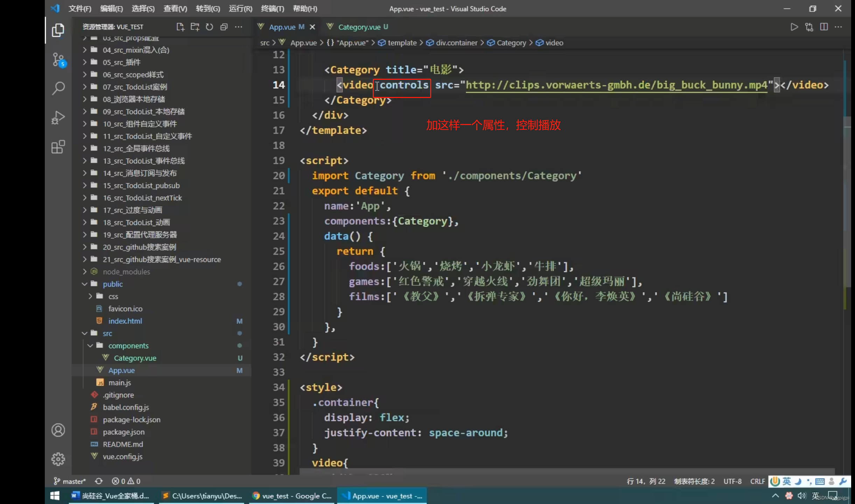
Task: Click the volume speaker icon in system tray
Action: 801,496
